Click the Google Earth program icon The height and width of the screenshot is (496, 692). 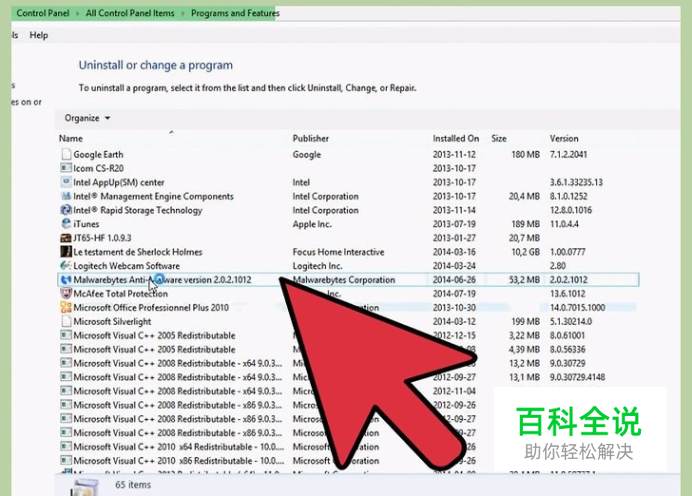(66, 154)
